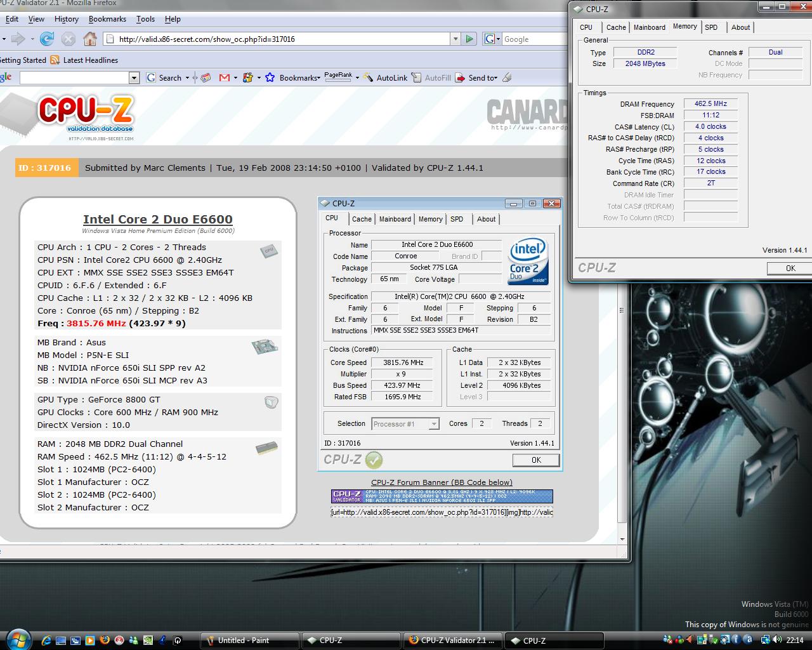Screen dimensions: 812x650
Task: Expand the Google Toolbar search box dropdown
Action: (134, 77)
